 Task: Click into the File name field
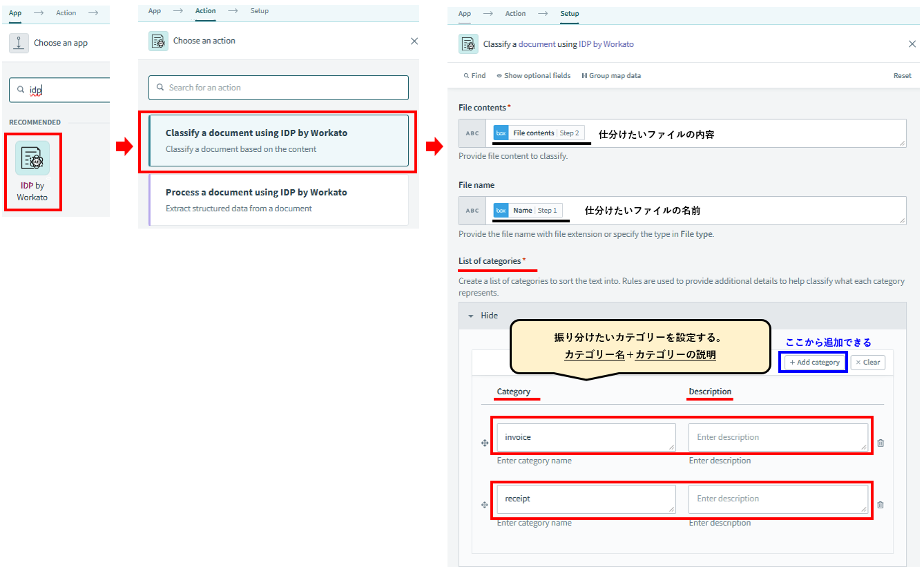[x=696, y=211]
